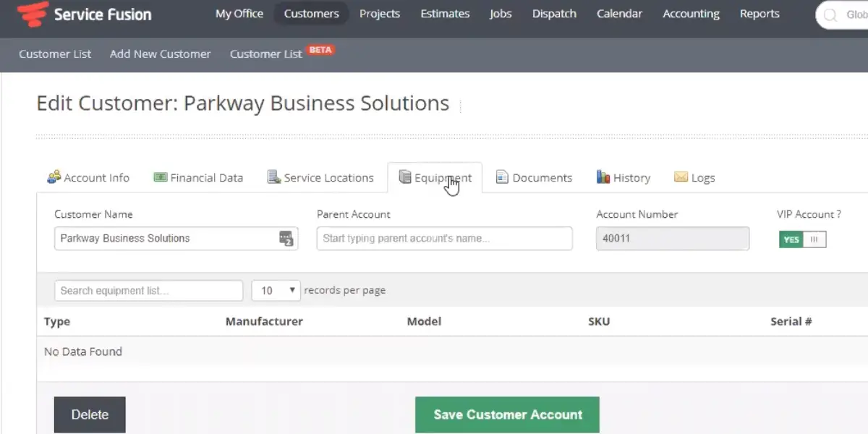Open the Customer List BETA link

click(282, 53)
